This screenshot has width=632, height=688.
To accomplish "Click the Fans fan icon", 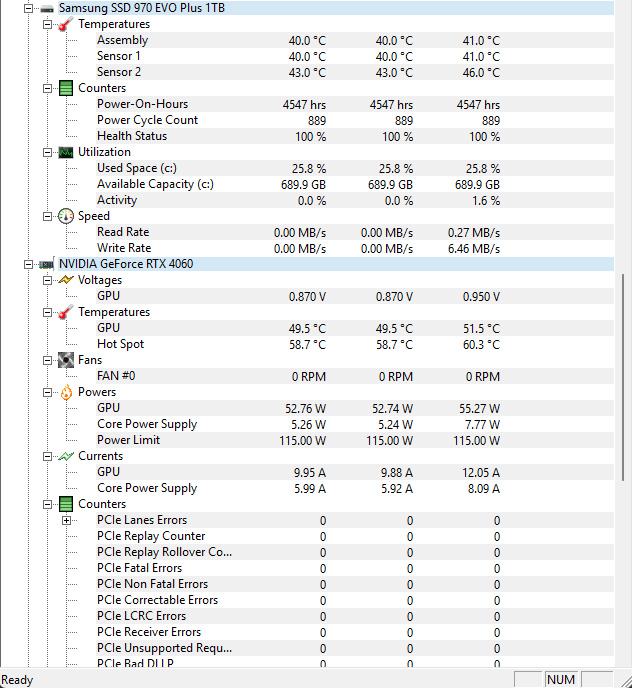I will [x=66, y=360].
